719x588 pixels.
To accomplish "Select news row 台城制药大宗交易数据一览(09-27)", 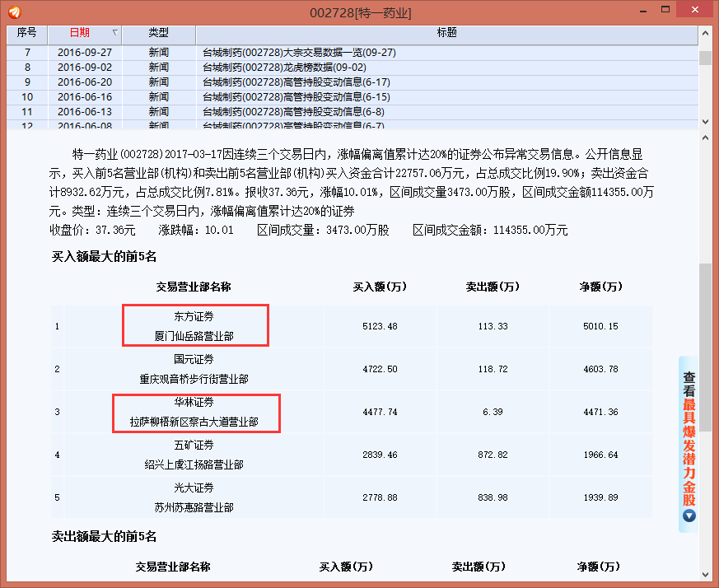I will pos(352,52).
